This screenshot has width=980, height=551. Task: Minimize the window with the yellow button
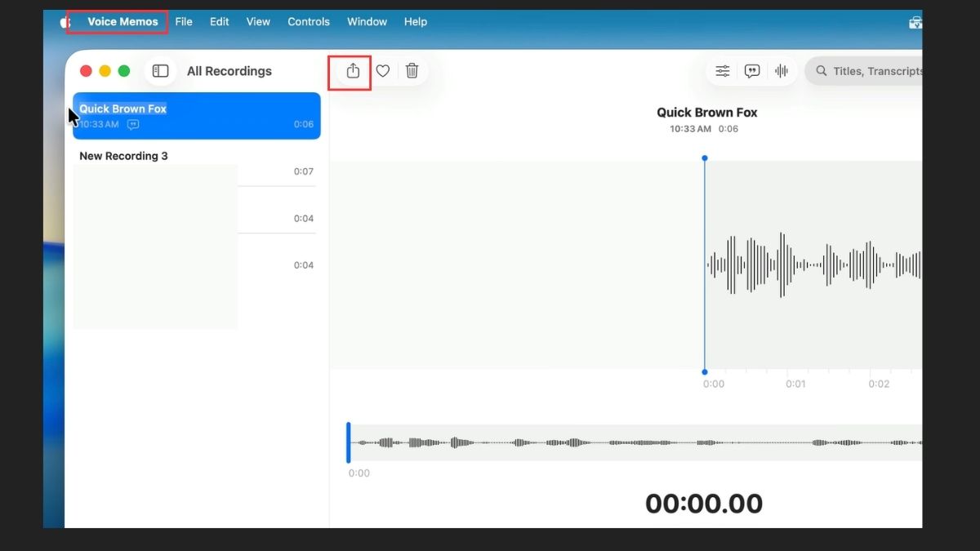coord(105,71)
